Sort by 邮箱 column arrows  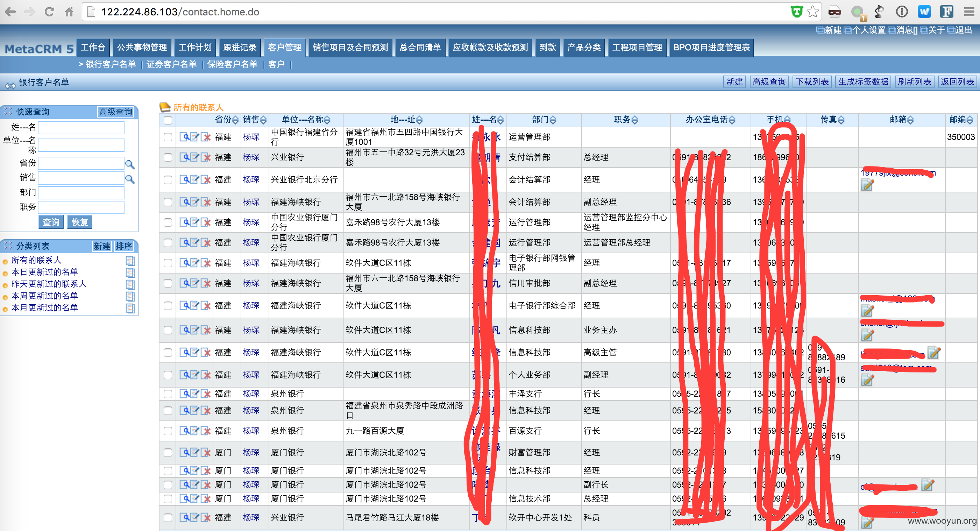(x=910, y=120)
